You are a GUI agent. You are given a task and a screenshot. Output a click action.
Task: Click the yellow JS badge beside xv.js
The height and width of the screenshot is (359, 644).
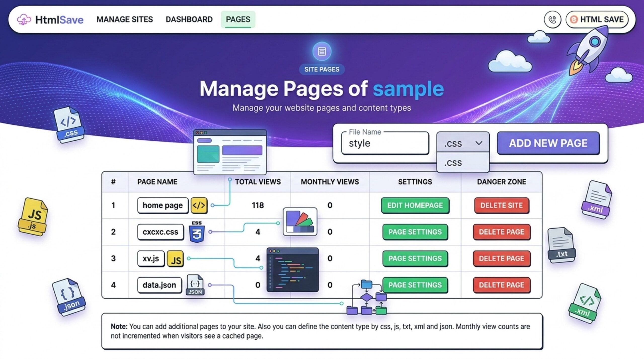click(x=176, y=259)
